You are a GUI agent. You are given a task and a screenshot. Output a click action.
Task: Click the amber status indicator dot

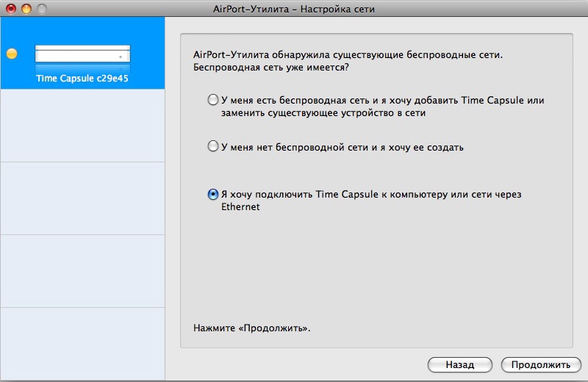(11, 54)
